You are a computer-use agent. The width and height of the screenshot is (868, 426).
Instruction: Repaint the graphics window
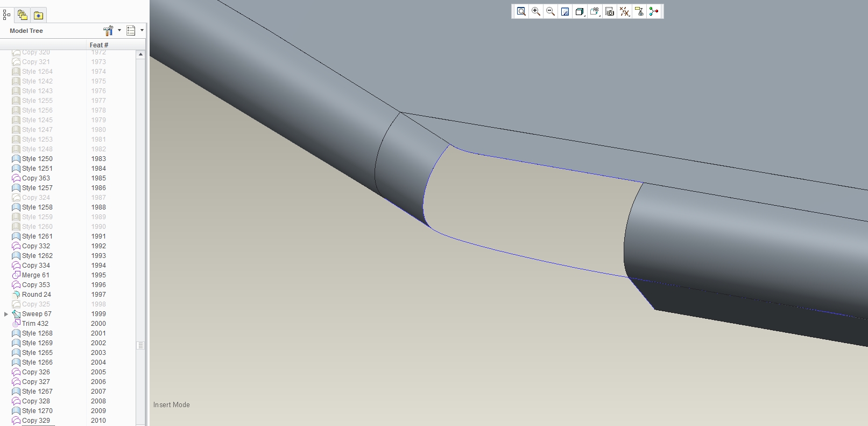[x=565, y=11]
